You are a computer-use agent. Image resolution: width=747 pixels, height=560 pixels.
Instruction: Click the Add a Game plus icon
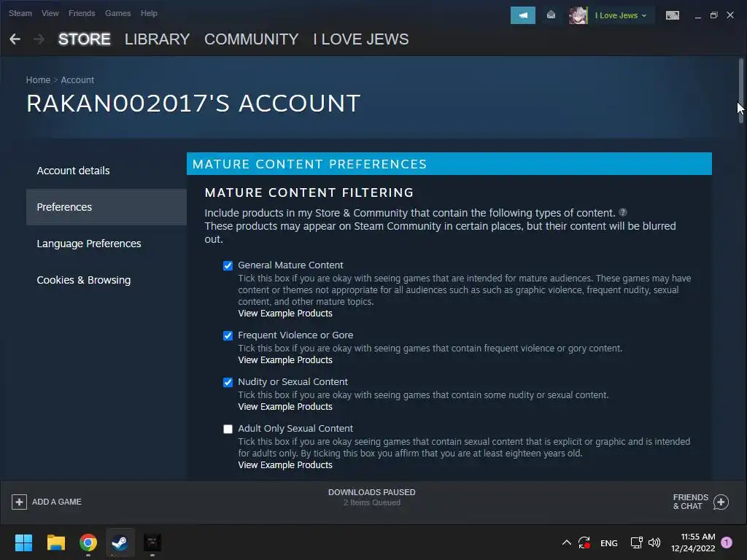(19, 502)
